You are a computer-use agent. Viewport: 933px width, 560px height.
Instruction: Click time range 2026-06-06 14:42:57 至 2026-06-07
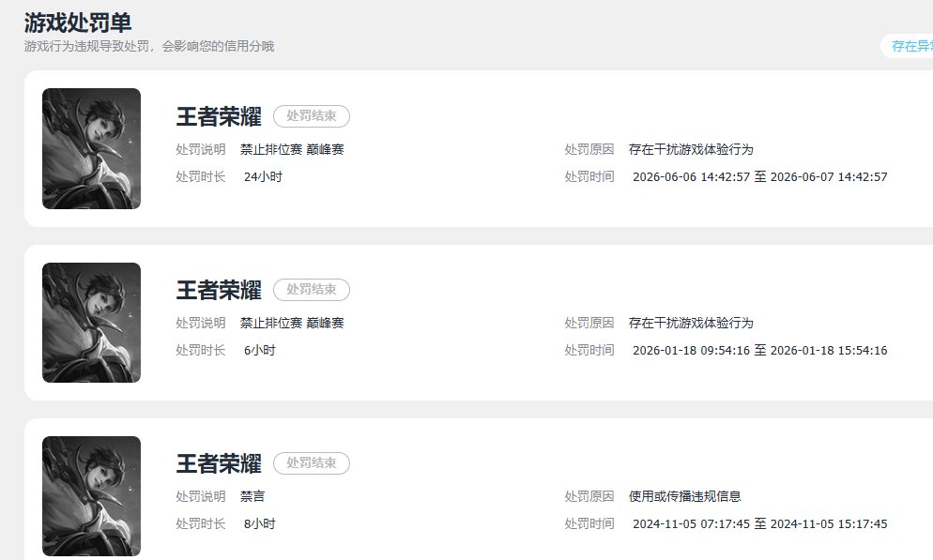760,176
